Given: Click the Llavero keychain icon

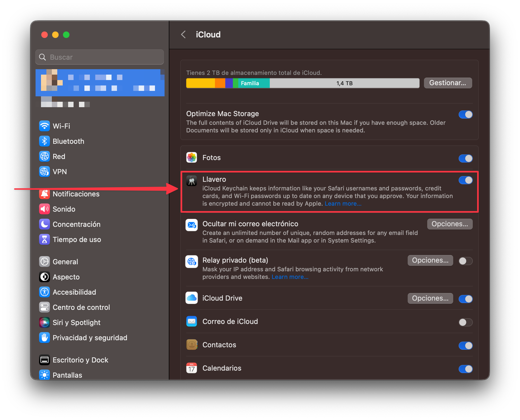Looking at the screenshot, I should (192, 181).
